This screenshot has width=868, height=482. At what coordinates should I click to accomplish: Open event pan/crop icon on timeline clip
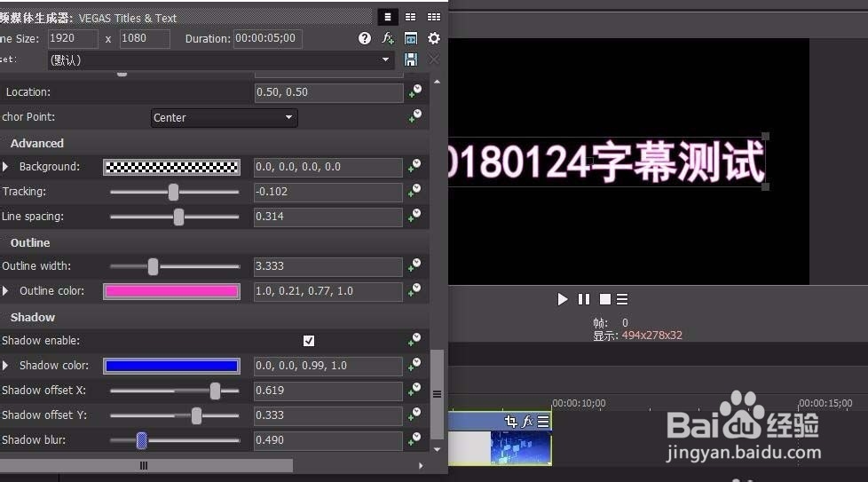point(511,422)
